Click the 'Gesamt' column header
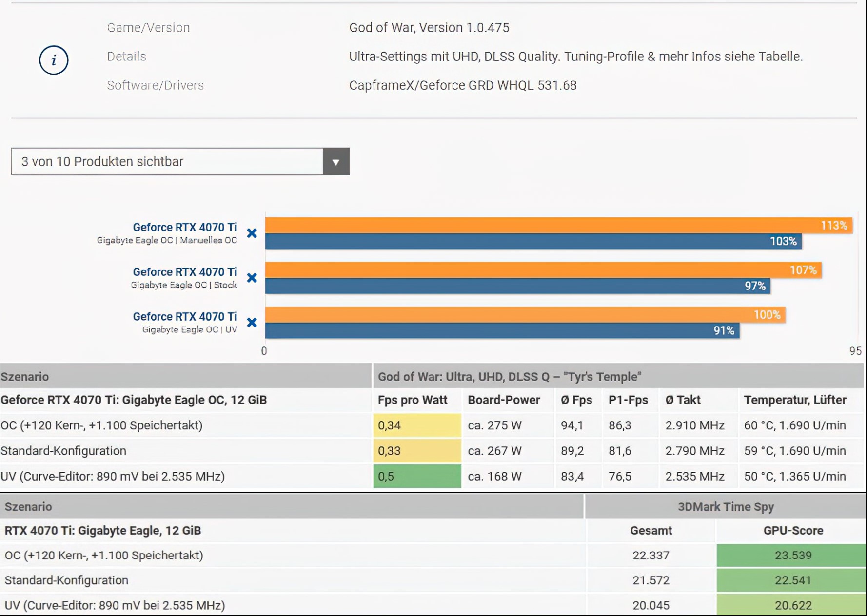 [651, 531]
